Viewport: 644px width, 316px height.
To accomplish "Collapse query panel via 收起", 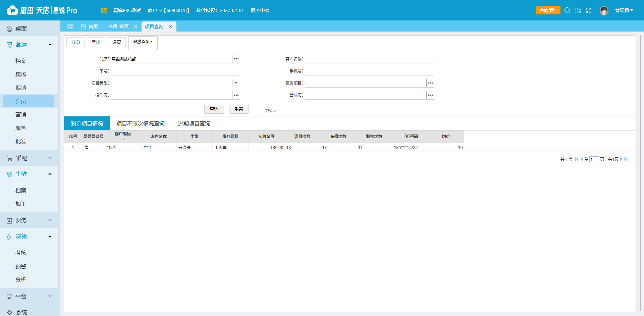I will [x=270, y=111].
